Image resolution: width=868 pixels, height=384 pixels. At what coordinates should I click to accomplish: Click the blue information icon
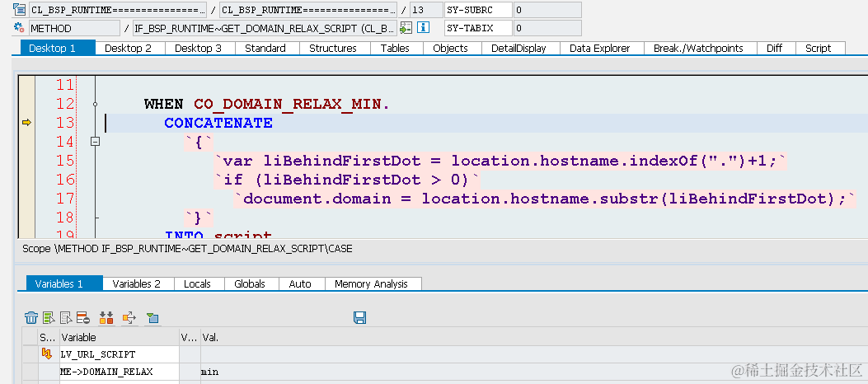[x=424, y=28]
